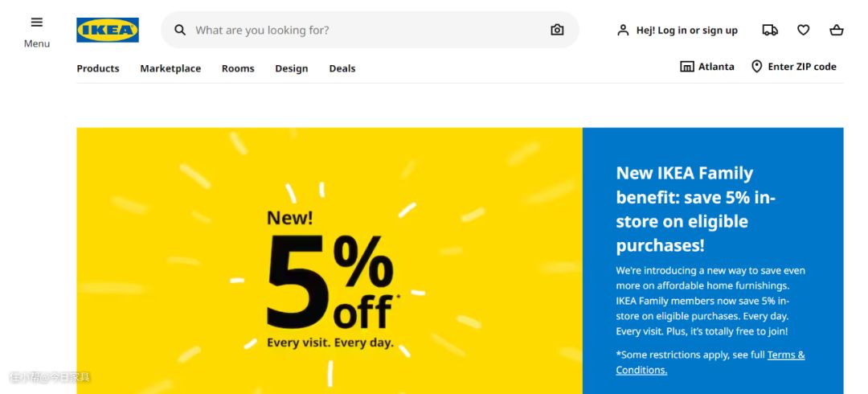868x394 pixels.
Task: Focus the "What are you looking for?" field
Action: tap(362, 30)
